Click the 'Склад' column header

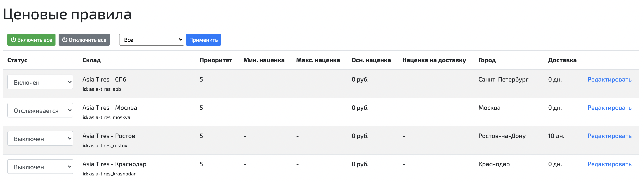pos(92,60)
